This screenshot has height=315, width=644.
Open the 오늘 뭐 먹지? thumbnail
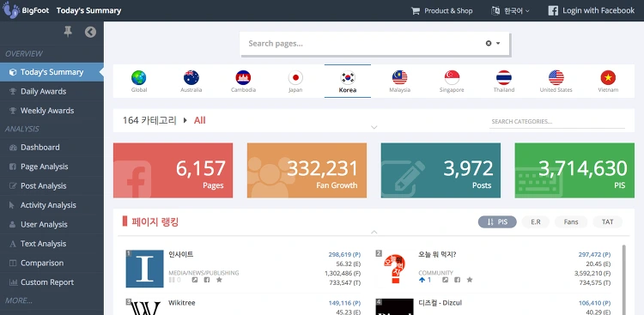pos(395,269)
